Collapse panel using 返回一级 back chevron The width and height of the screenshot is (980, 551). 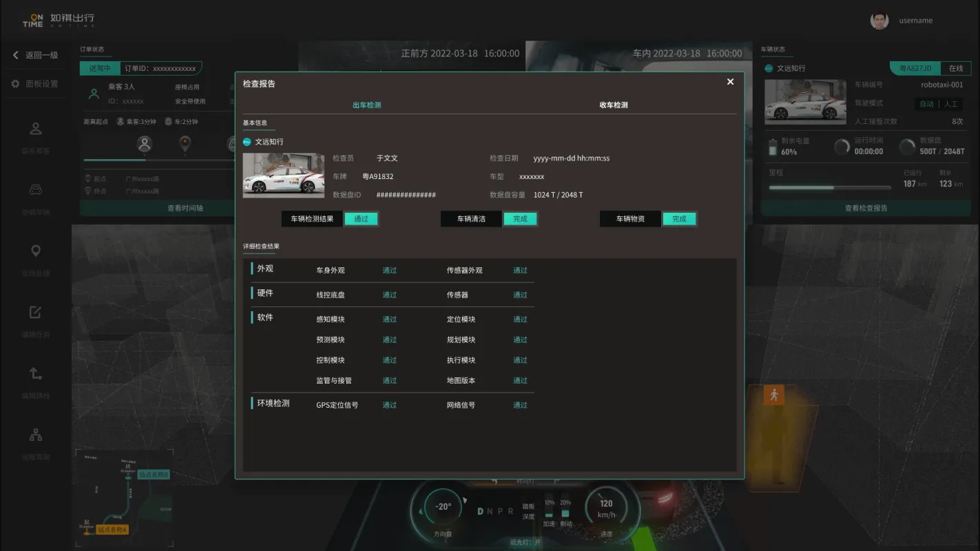click(17, 55)
